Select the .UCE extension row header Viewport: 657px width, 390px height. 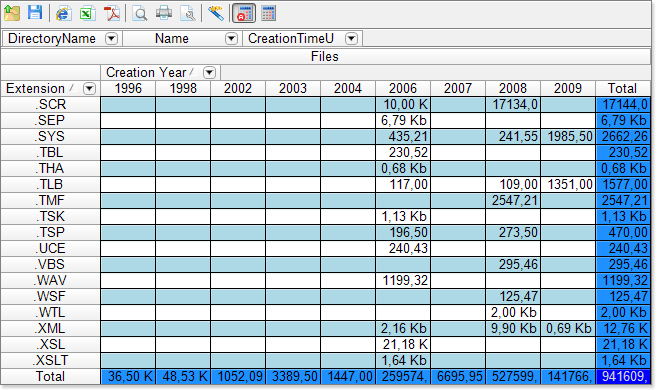(x=50, y=248)
